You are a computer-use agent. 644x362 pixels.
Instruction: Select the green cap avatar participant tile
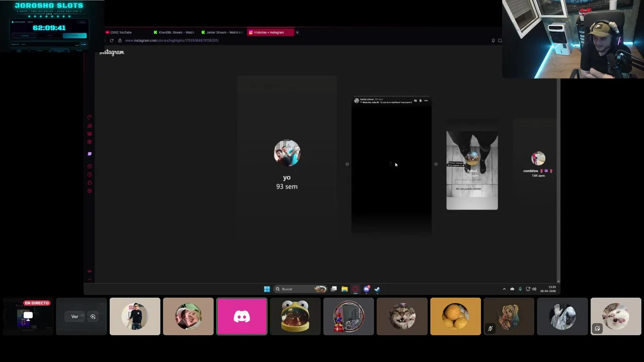point(188,316)
